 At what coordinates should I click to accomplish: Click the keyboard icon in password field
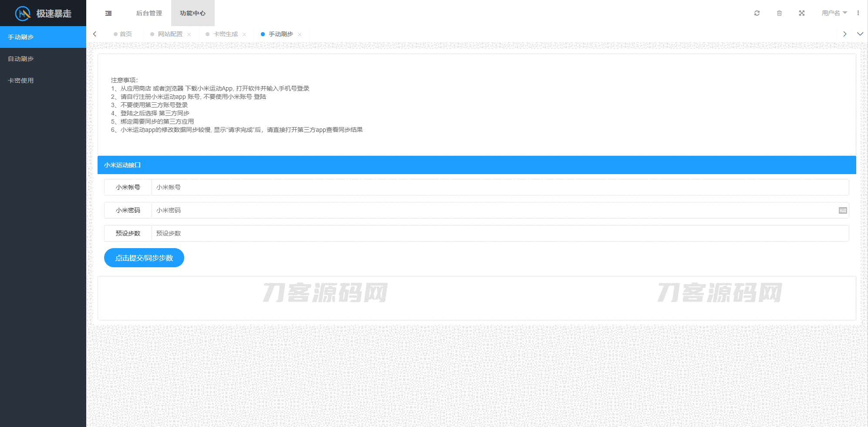point(843,210)
